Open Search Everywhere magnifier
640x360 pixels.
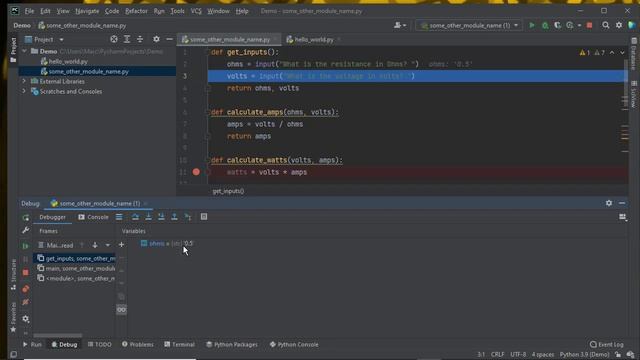(606, 25)
